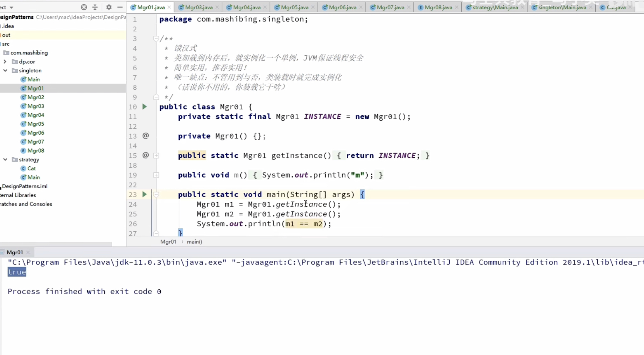Select the out folder
The height and width of the screenshot is (355, 644).
point(6,35)
